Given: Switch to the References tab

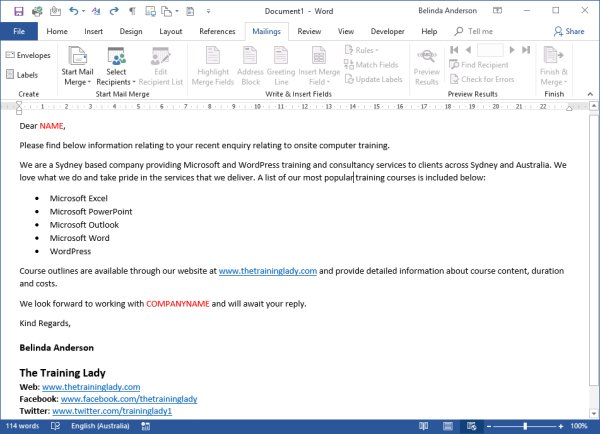Looking at the screenshot, I should click(217, 31).
